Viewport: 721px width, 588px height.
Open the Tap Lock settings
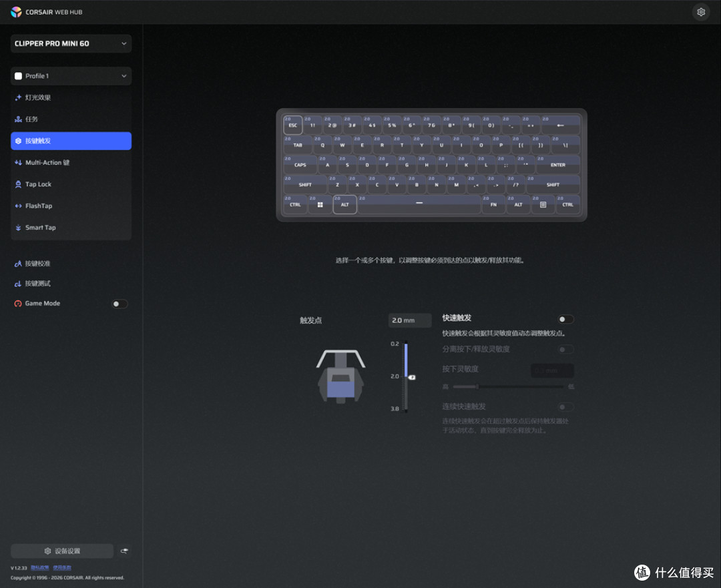point(71,184)
